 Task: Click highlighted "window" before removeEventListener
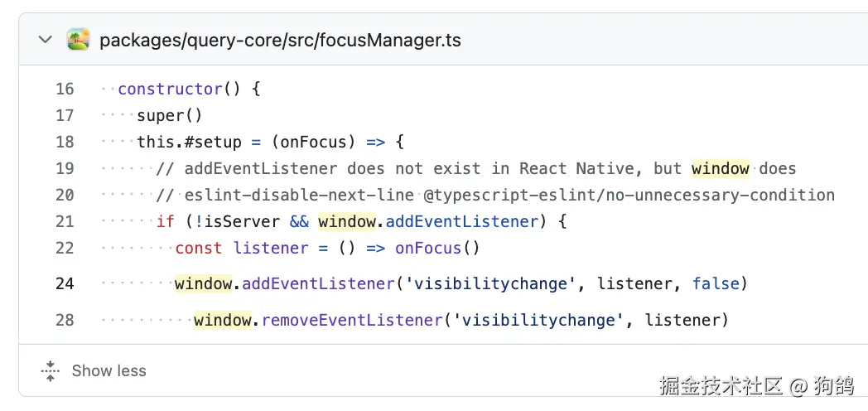223,320
